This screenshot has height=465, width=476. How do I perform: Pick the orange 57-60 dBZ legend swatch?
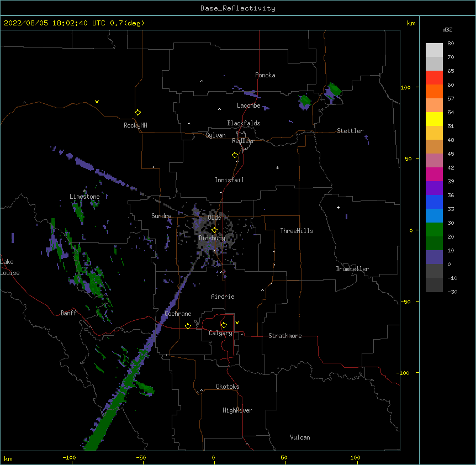click(434, 91)
